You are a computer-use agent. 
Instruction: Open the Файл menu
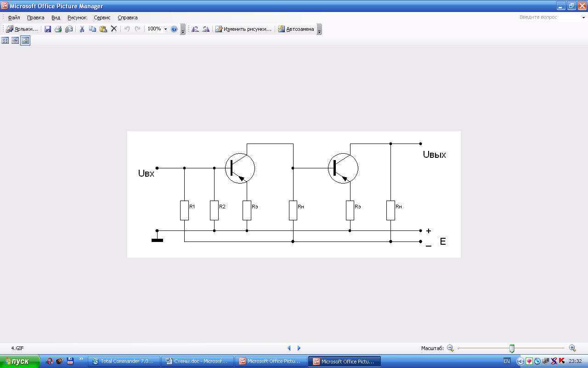point(14,17)
